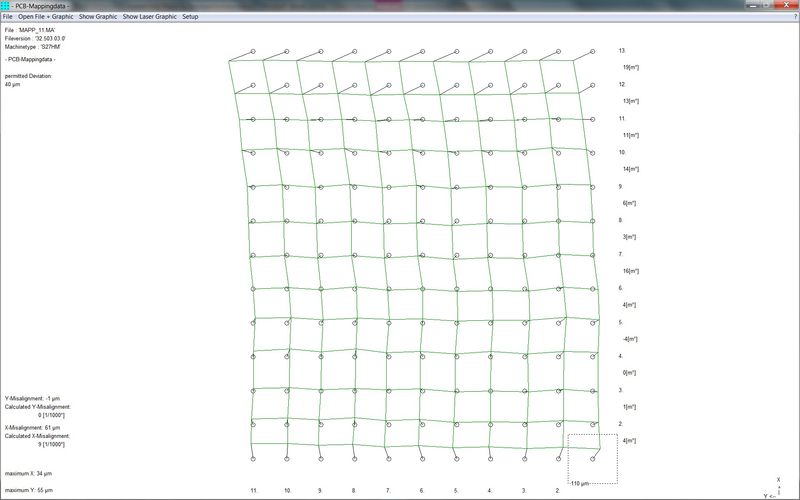800x500 pixels.
Task: Click the dotted 110 µm scale box
Action: point(592,458)
